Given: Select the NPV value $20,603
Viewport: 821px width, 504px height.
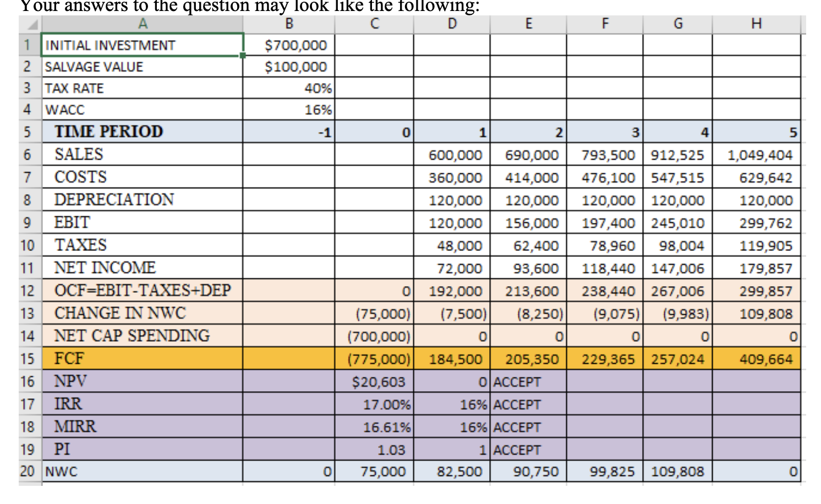Looking at the screenshot, I should click(374, 381).
